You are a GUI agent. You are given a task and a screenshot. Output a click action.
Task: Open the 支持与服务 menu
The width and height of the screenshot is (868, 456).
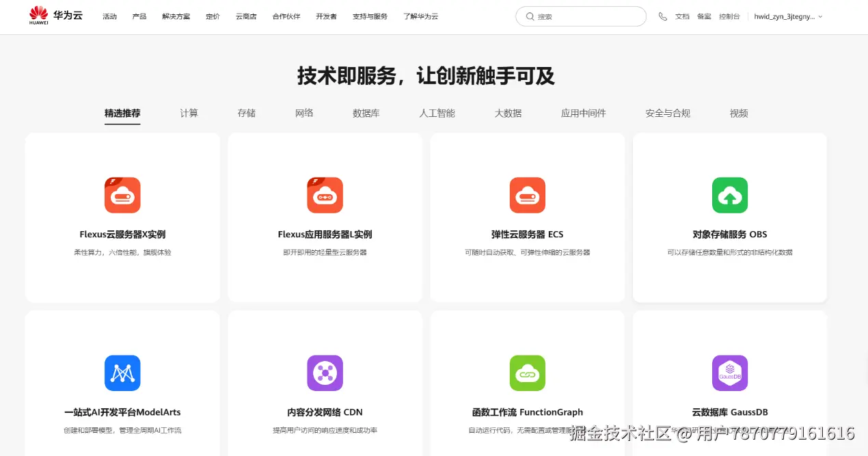pos(370,16)
